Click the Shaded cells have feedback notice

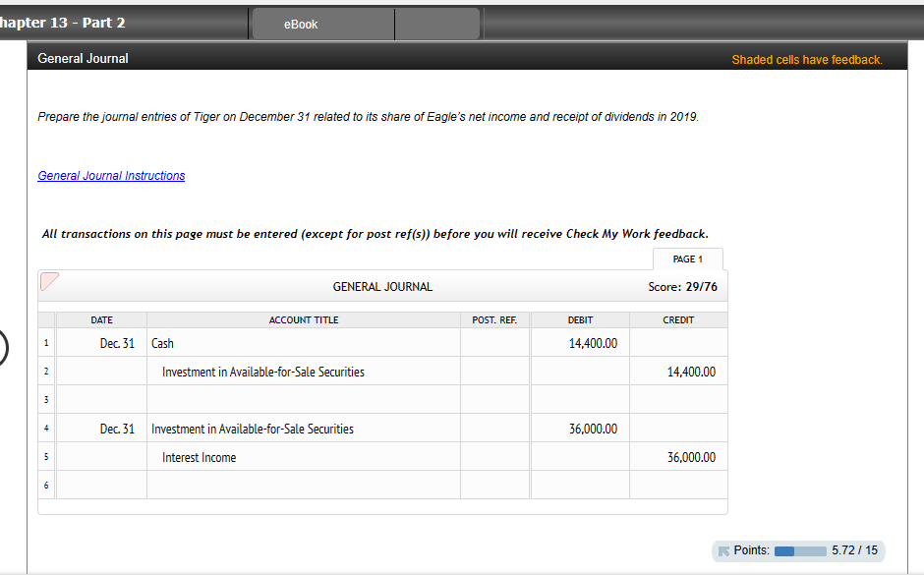[x=807, y=59]
